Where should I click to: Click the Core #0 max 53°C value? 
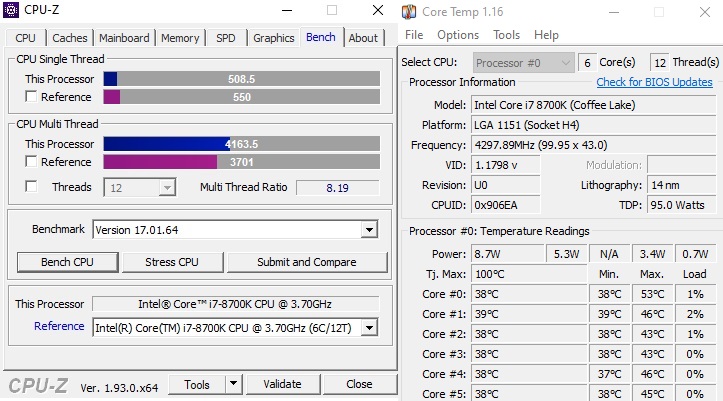[652, 294]
